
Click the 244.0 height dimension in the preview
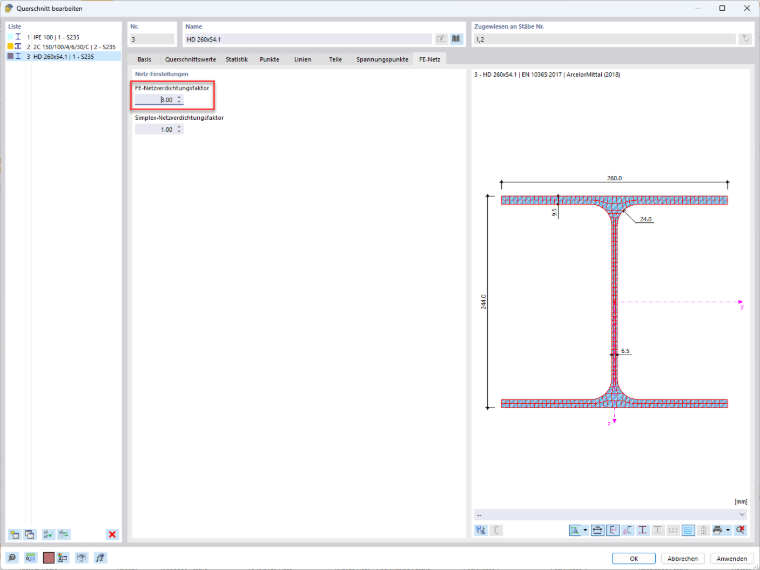pos(483,301)
